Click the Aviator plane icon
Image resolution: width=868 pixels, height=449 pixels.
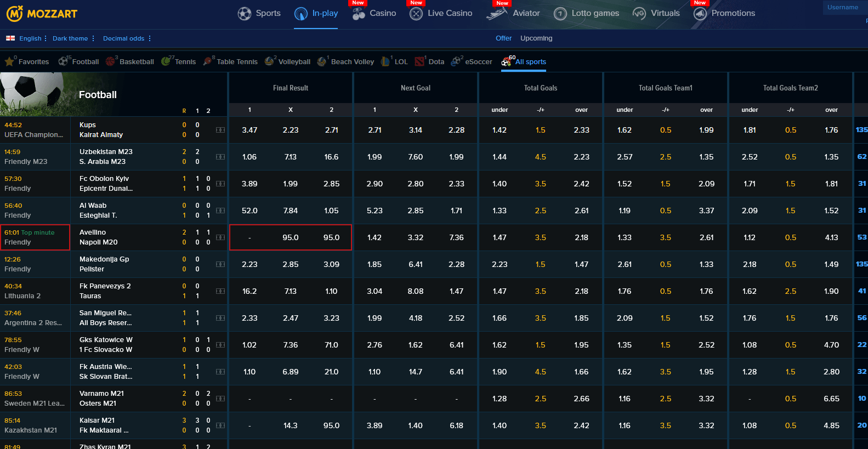[x=497, y=13]
